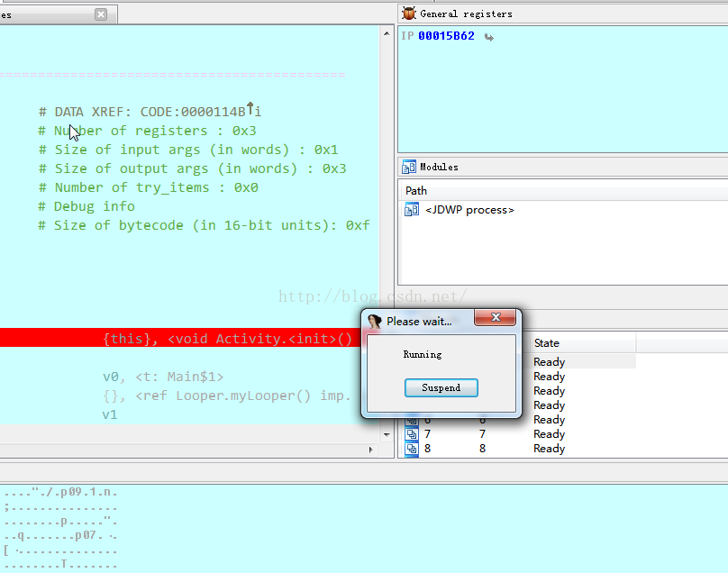Screen dimensions: 728x573
Task: Click the v1 operand line
Action: (x=110, y=414)
